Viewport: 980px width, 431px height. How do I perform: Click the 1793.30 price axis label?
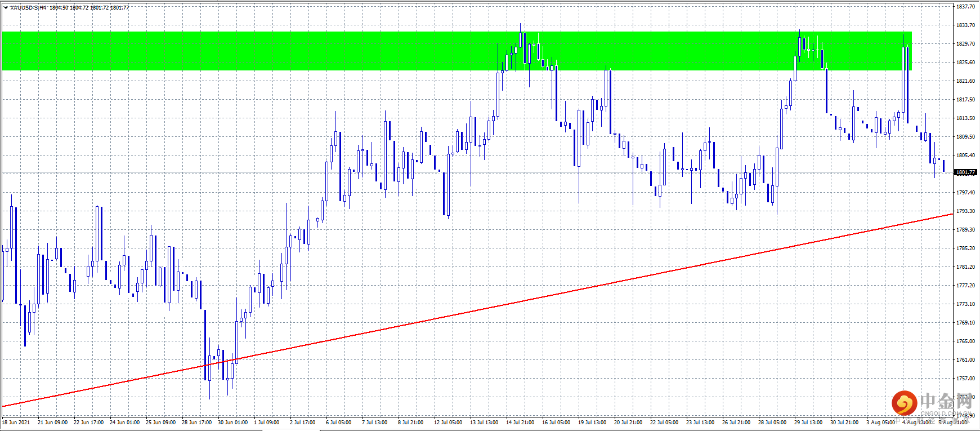pyautogui.click(x=965, y=211)
